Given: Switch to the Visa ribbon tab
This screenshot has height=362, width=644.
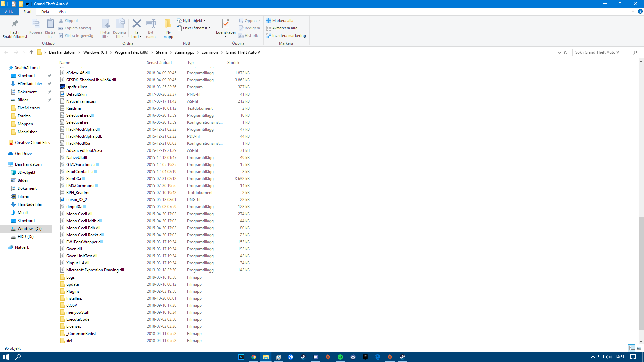Looking at the screenshot, I should point(62,12).
